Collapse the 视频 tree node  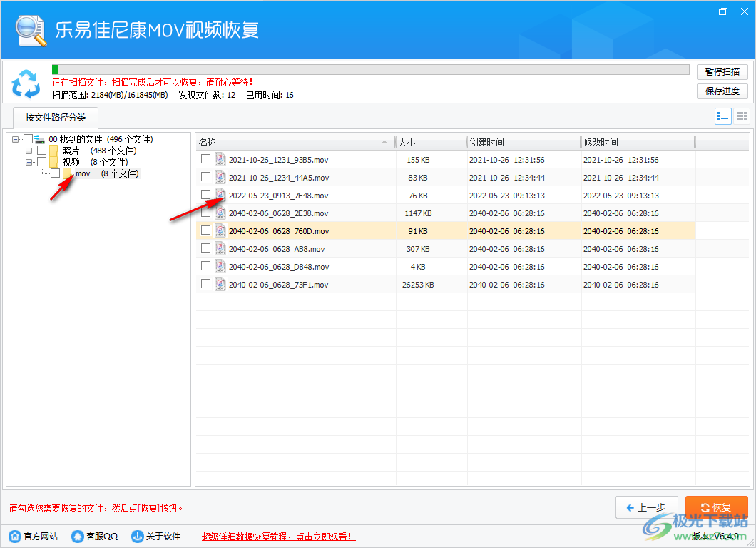[29, 162]
